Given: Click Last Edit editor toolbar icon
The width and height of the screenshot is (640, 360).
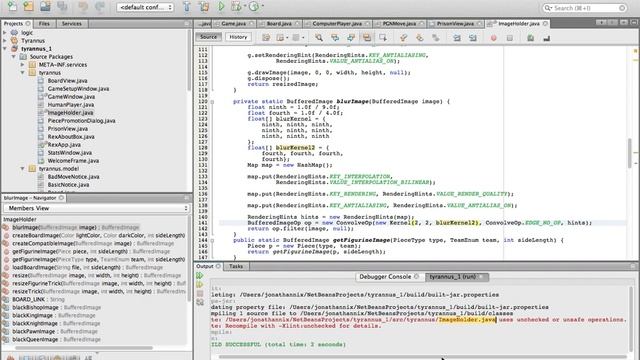Looking at the screenshot, I should (x=266, y=38).
